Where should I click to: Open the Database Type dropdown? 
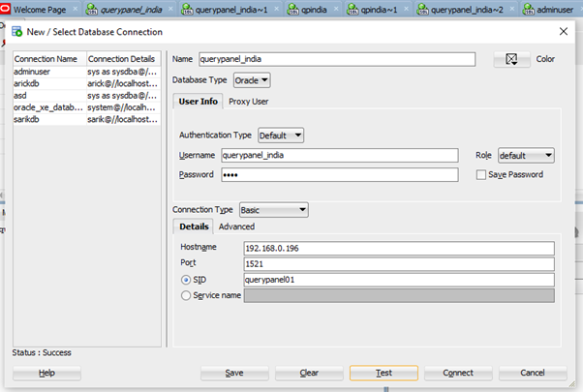(252, 80)
